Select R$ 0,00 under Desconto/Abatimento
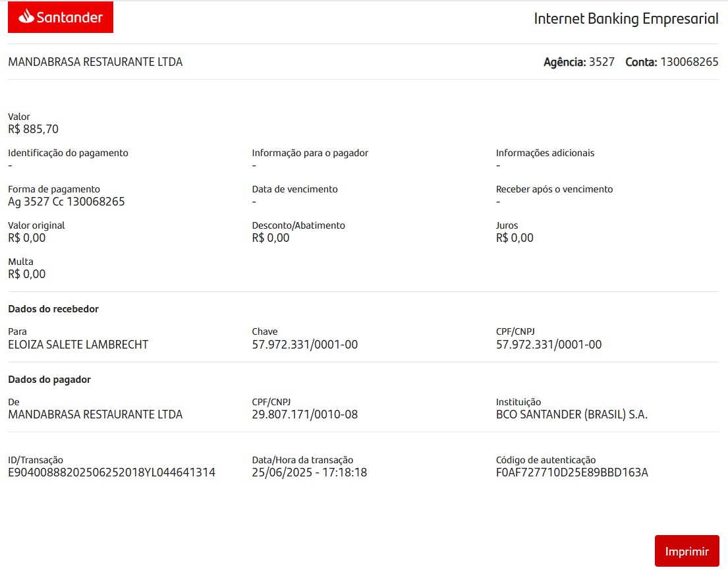Screen dimensions: 728x570 point(271,238)
